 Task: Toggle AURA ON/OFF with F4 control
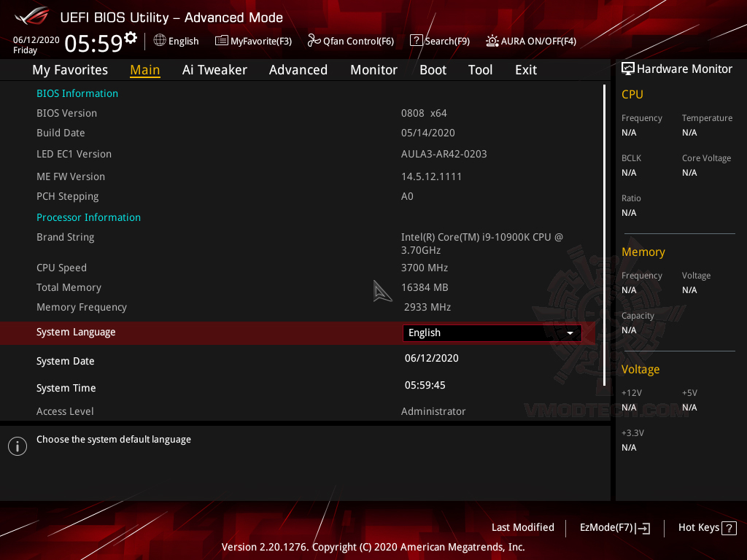(530, 41)
